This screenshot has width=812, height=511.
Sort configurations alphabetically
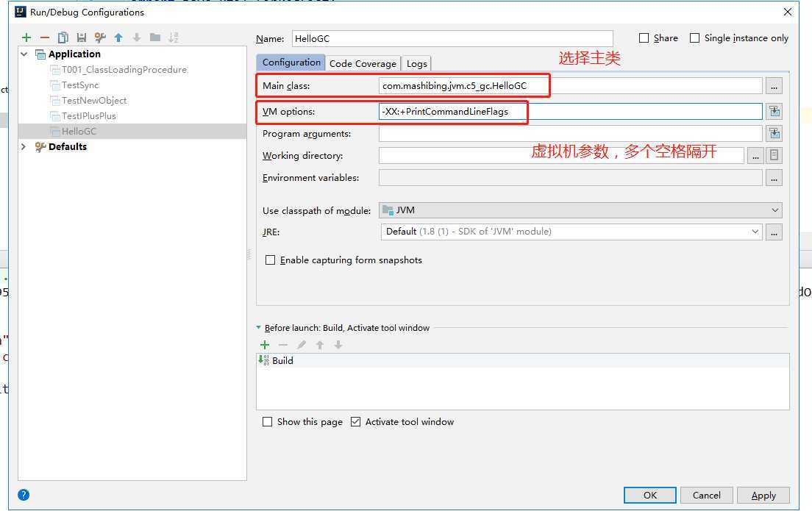point(174,37)
